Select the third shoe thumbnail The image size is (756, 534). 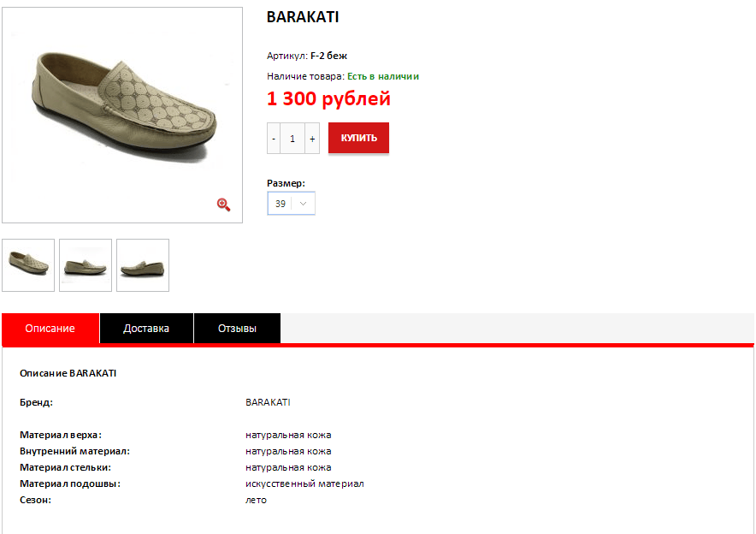tap(143, 265)
